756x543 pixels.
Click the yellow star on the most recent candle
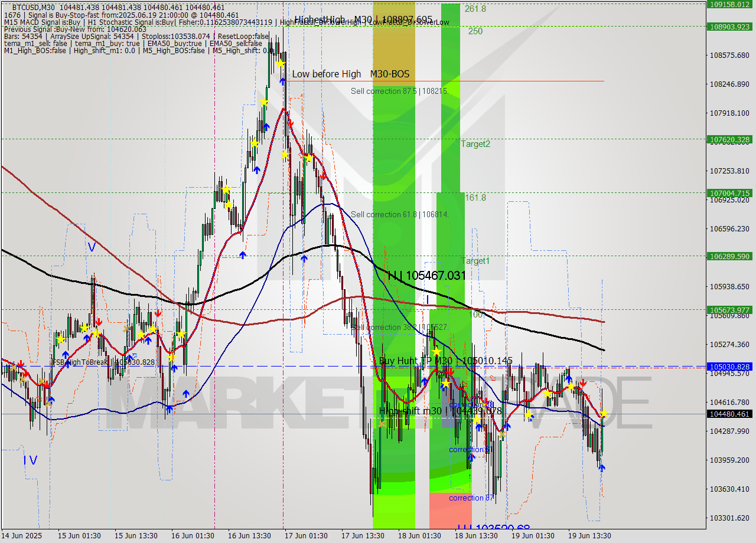pos(603,413)
